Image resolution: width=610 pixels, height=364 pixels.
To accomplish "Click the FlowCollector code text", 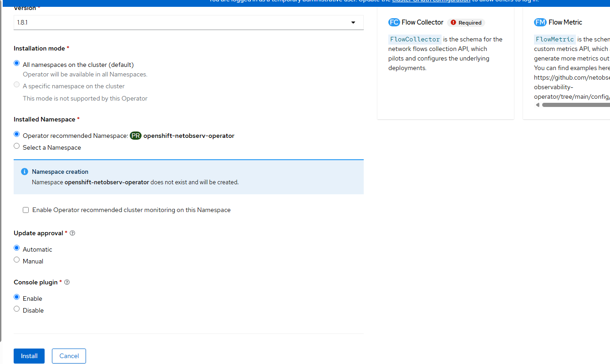I will click(415, 39).
